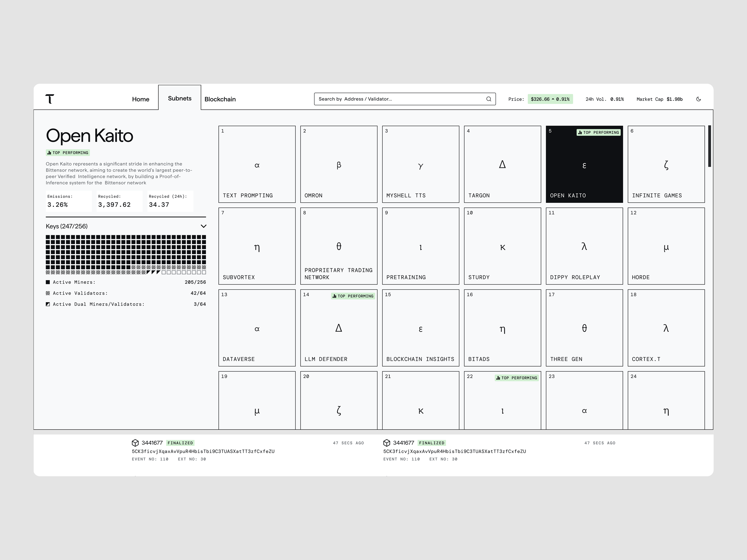747x560 pixels.
Task: Collapse the Keys (247/256) section
Action: tap(203, 226)
